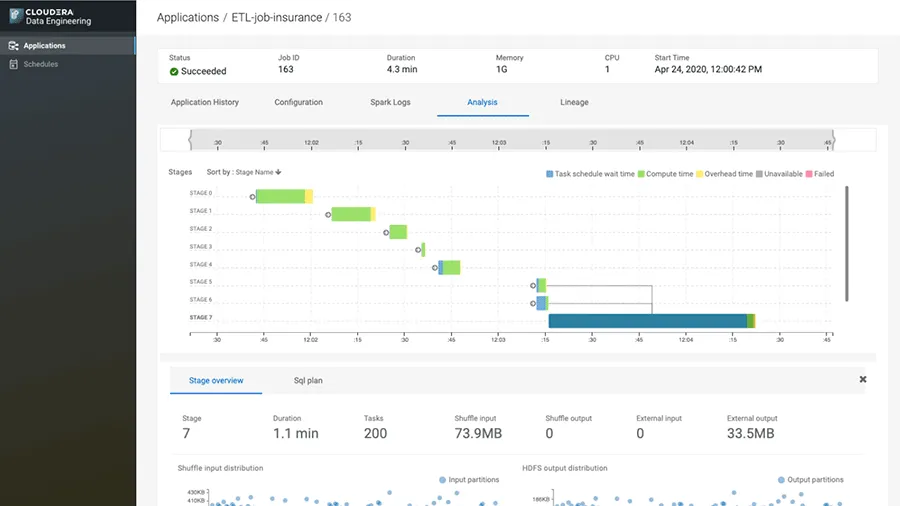This screenshot has height=506, width=900.
Task: Select the Stage 7 bar in chart
Action: [x=648, y=321]
